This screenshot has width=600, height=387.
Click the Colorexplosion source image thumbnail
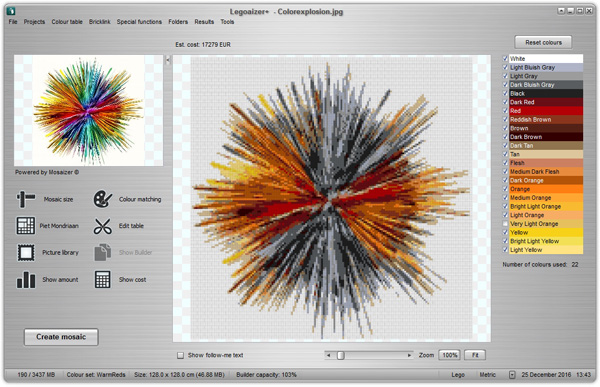click(x=88, y=110)
